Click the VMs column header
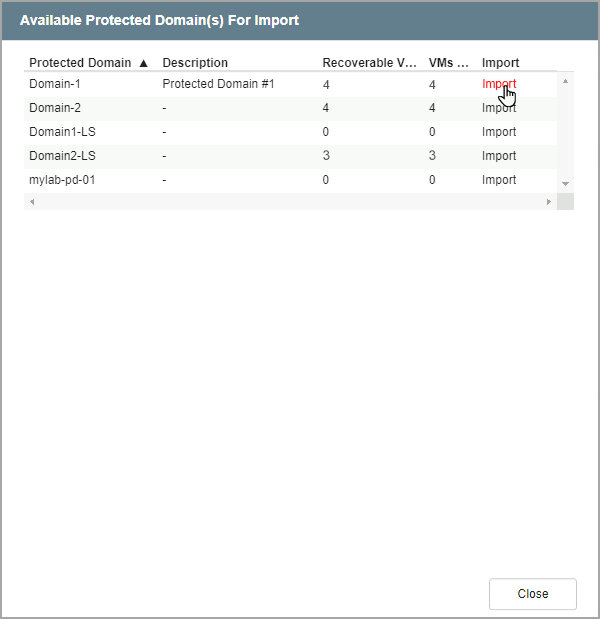The height and width of the screenshot is (619, 600). point(448,63)
